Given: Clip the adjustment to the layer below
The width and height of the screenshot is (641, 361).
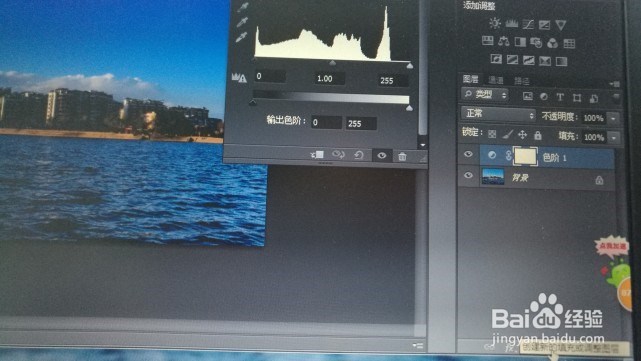Looking at the screenshot, I should pyautogui.click(x=317, y=155).
